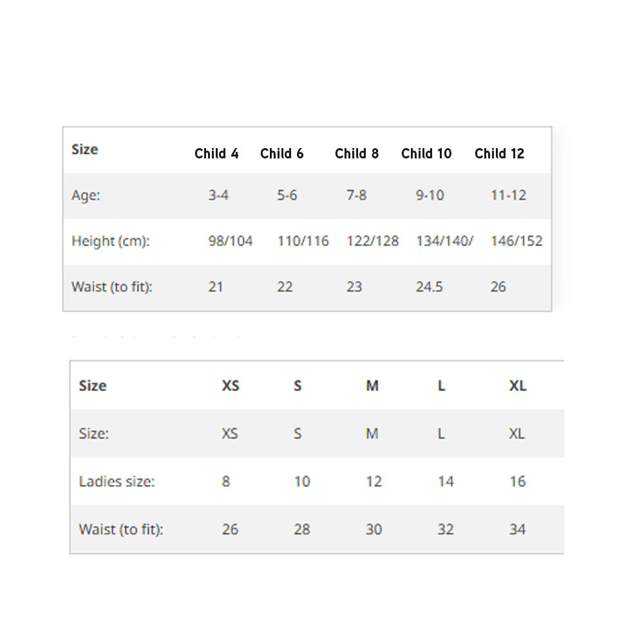Screen dimensions: 644x644
Task: Click the "Ladies size:" row label
Action: click(x=117, y=481)
